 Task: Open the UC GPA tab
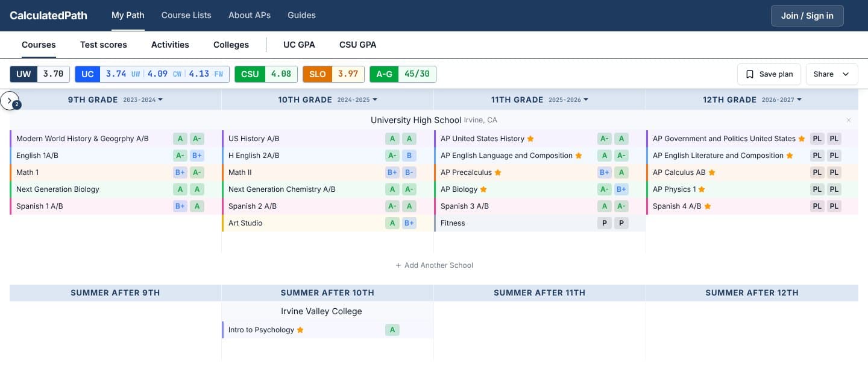[x=299, y=45]
